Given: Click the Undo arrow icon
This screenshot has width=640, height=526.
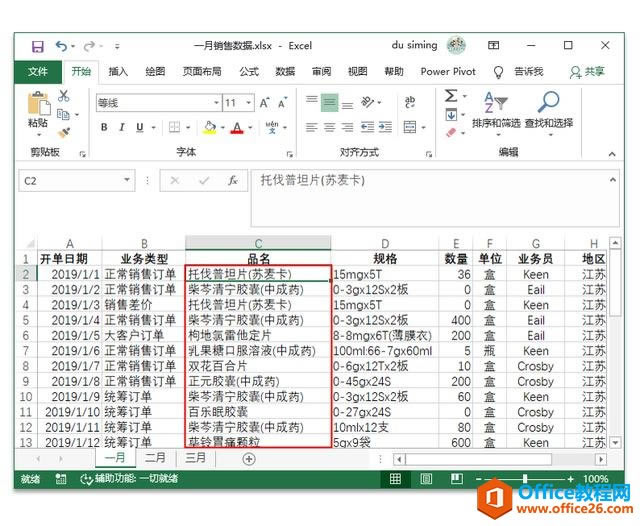Looking at the screenshot, I should (61, 46).
